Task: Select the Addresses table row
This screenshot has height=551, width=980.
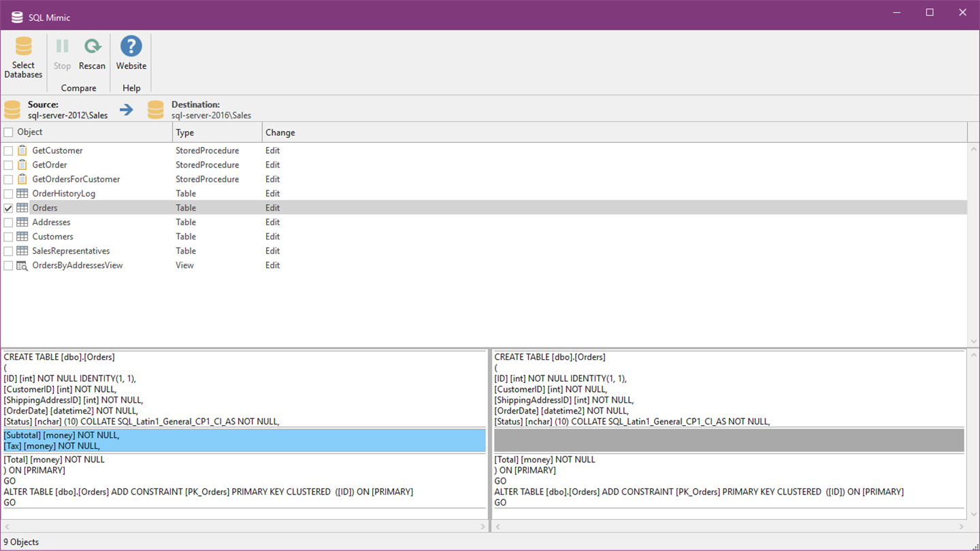Action: coord(484,222)
